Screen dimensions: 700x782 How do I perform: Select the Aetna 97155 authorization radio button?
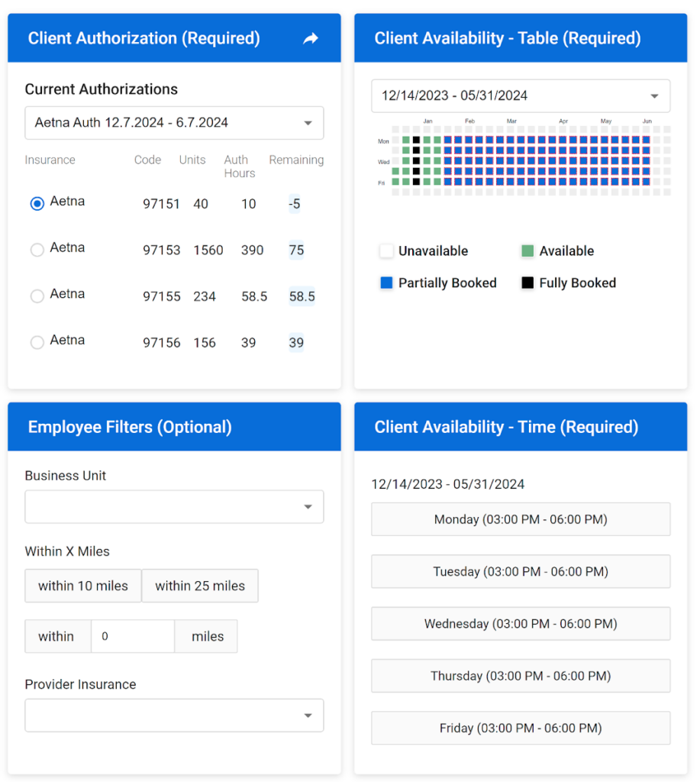[x=37, y=296]
